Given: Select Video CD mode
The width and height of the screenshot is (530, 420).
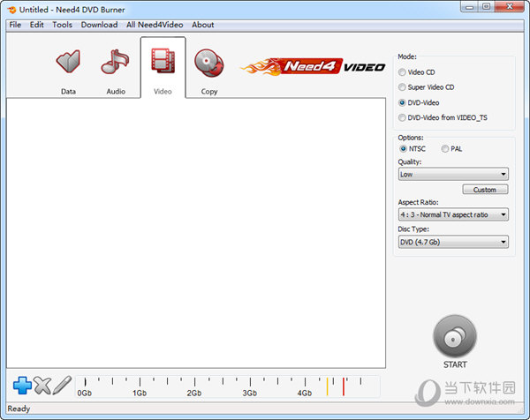Looking at the screenshot, I should (402, 72).
